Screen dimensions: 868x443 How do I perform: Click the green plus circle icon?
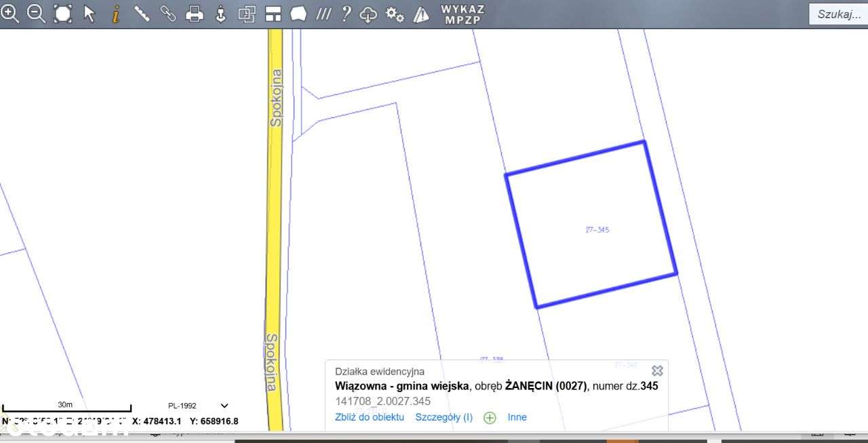pos(490,418)
